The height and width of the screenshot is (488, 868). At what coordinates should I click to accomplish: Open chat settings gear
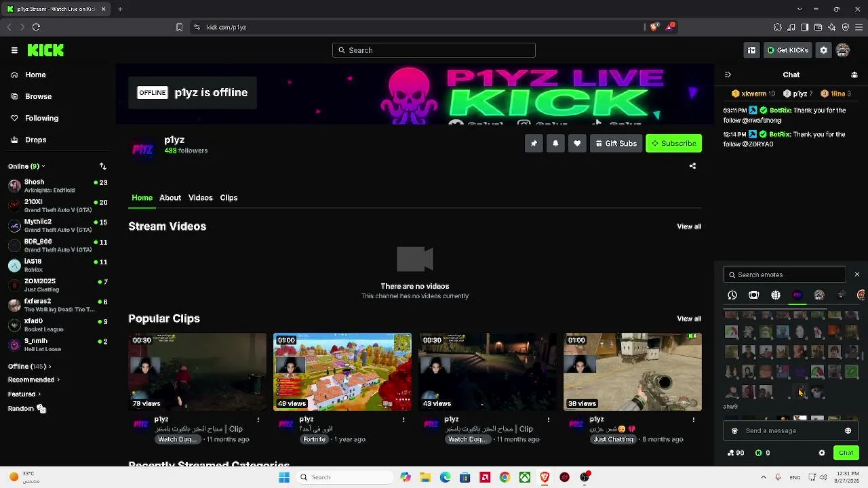pyautogui.click(x=822, y=453)
